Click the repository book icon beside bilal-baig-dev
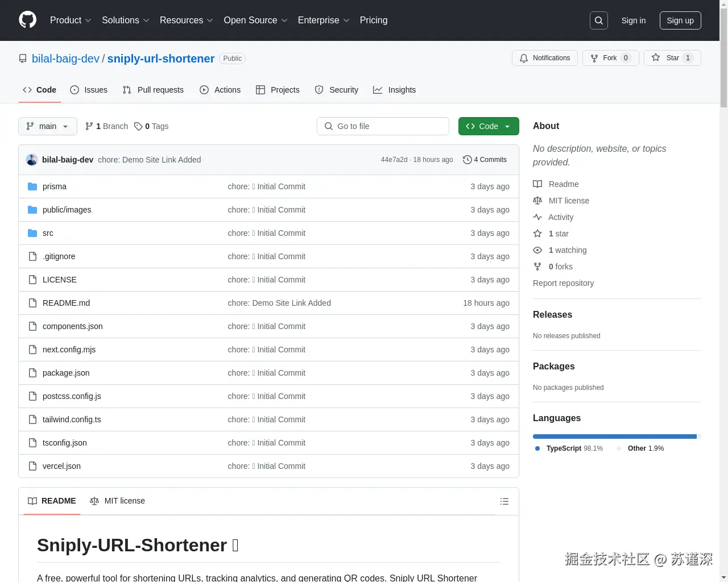This screenshot has width=728, height=582. pos(22,58)
